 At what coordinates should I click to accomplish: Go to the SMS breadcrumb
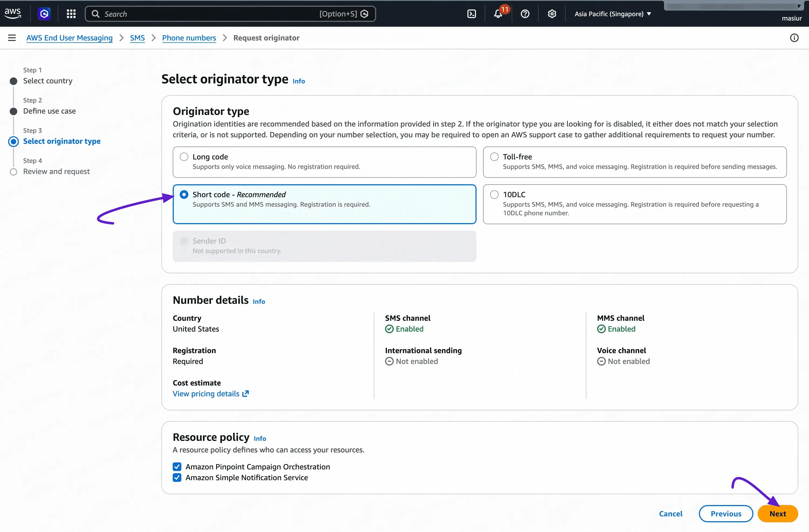click(x=137, y=38)
